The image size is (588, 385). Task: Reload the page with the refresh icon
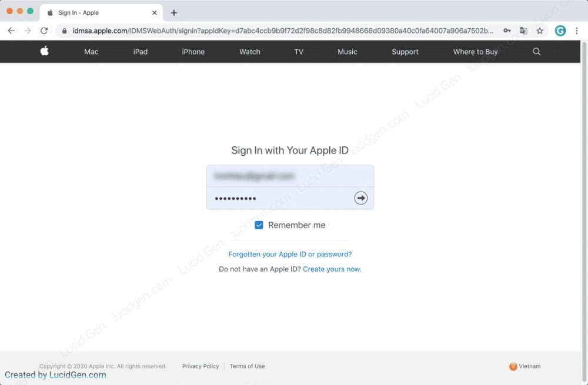(44, 31)
